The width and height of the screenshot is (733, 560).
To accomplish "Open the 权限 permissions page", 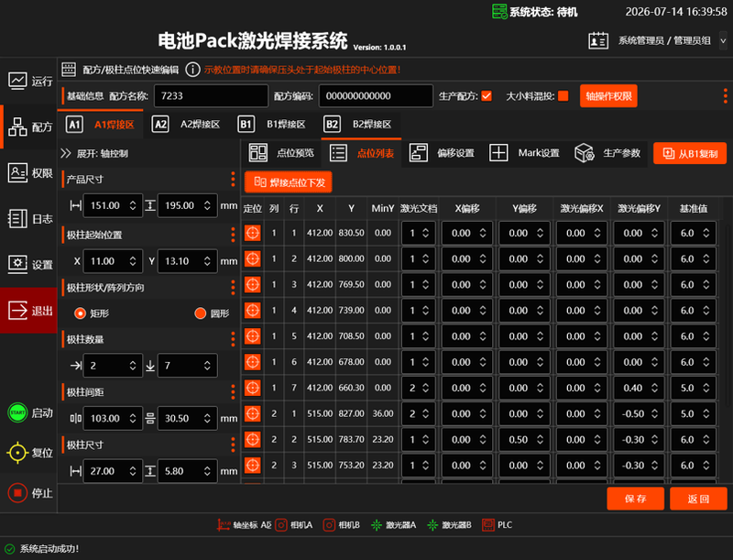I will pyautogui.click(x=29, y=173).
